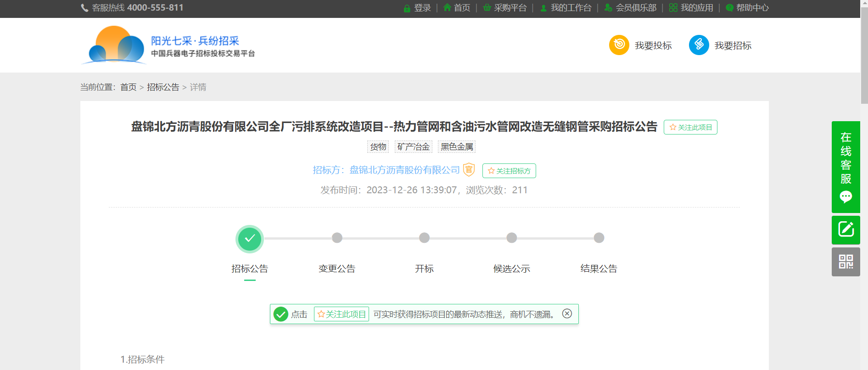Show the QR code sidebar icon

846,262
